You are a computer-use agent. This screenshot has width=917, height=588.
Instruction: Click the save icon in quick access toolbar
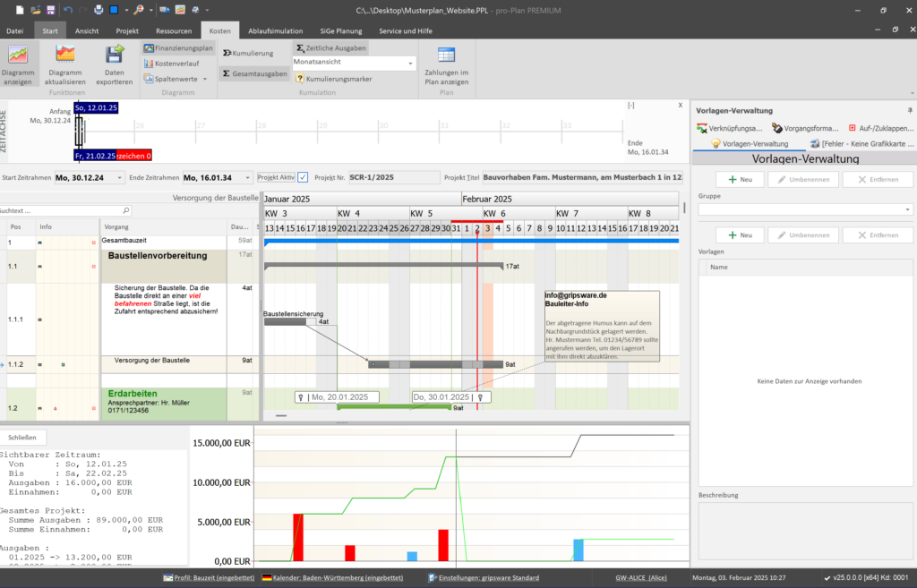click(x=52, y=10)
